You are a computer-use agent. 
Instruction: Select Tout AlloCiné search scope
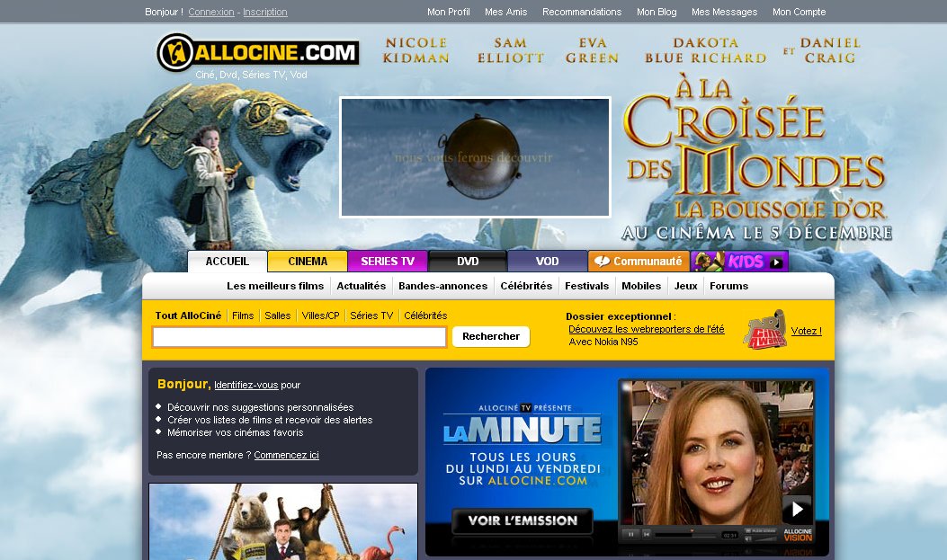[189, 316]
